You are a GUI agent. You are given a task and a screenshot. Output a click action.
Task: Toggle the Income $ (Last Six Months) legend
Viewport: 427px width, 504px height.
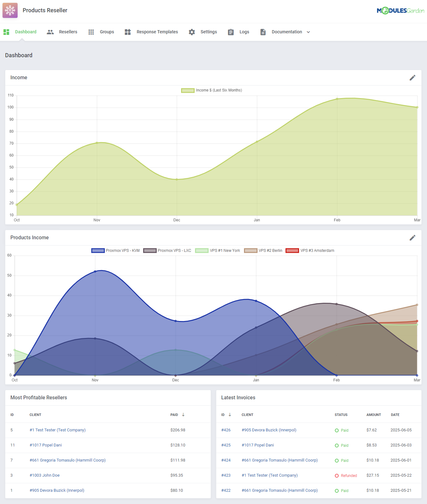[x=212, y=90]
